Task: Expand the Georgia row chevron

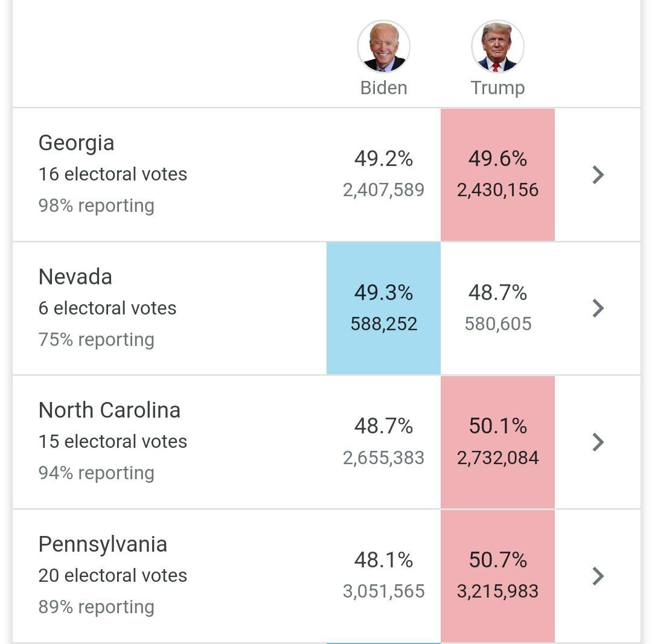Action: click(598, 174)
